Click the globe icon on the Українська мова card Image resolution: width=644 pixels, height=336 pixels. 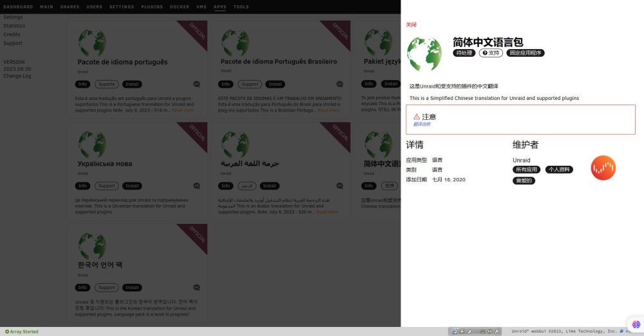92,144
